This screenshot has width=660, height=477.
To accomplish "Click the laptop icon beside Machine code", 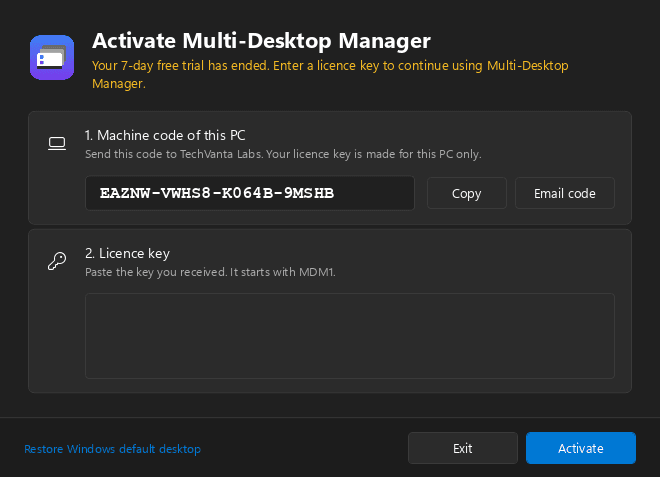I will pos(57,144).
